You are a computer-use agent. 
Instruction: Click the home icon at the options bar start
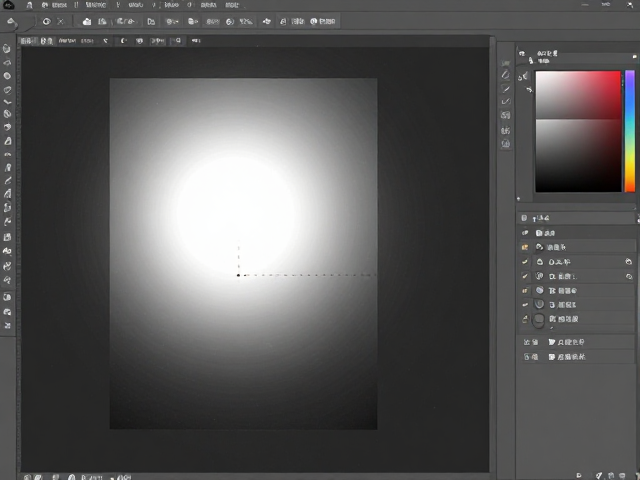click(x=11, y=22)
